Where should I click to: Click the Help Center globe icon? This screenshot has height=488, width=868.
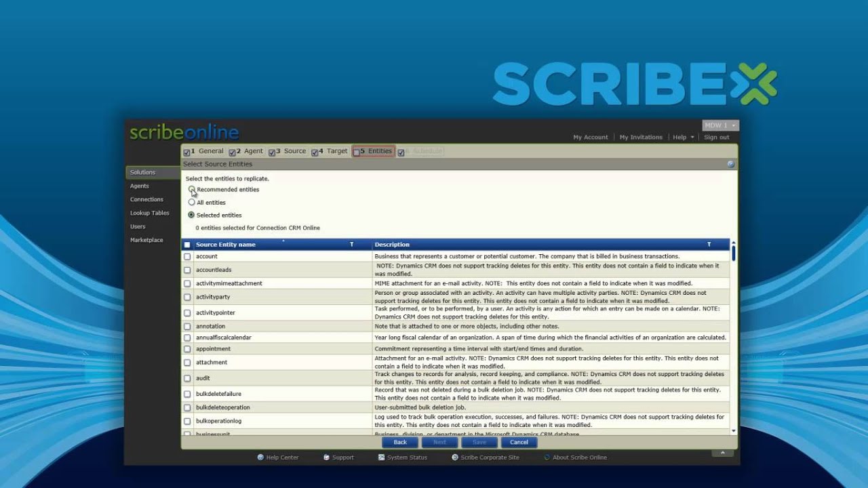click(260, 457)
